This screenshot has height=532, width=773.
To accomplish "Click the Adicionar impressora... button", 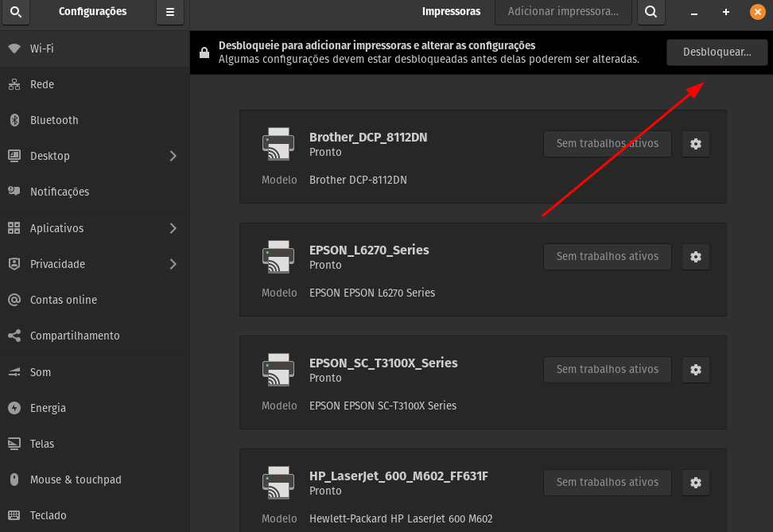I will click(x=563, y=12).
